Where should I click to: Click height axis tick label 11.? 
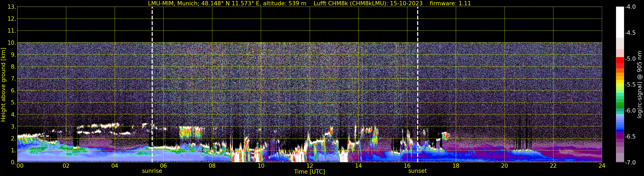coord(11,31)
